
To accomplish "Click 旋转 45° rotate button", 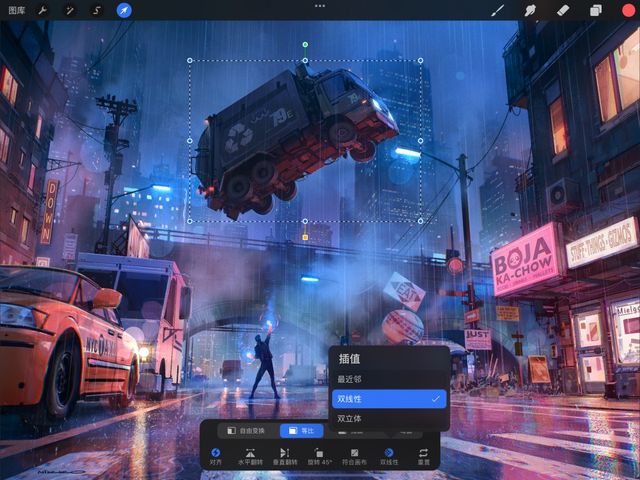I will 320,456.
